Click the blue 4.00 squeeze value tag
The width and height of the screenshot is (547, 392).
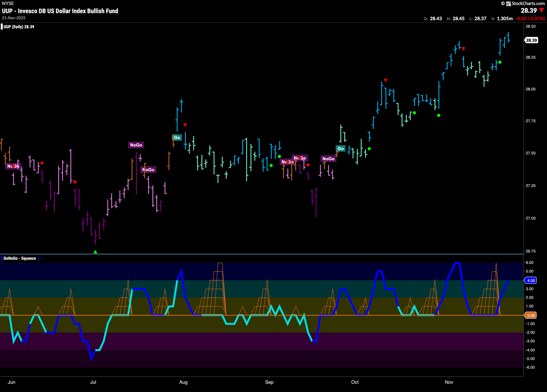click(531, 280)
